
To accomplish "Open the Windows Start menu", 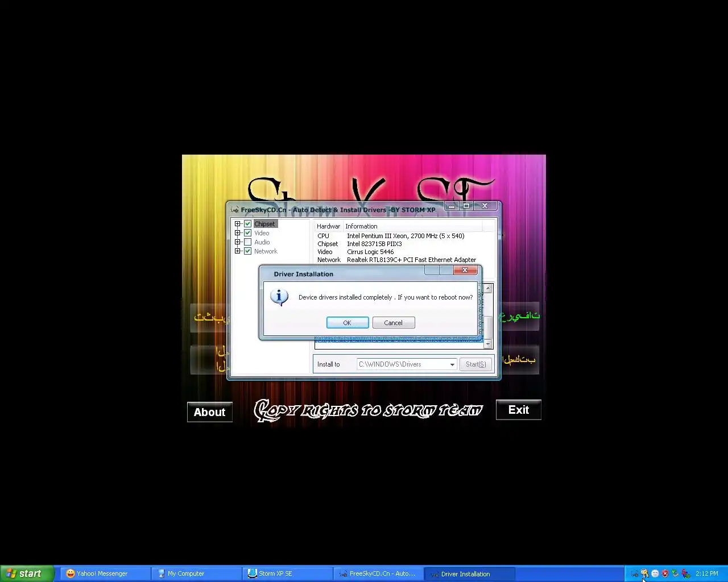I will point(27,573).
